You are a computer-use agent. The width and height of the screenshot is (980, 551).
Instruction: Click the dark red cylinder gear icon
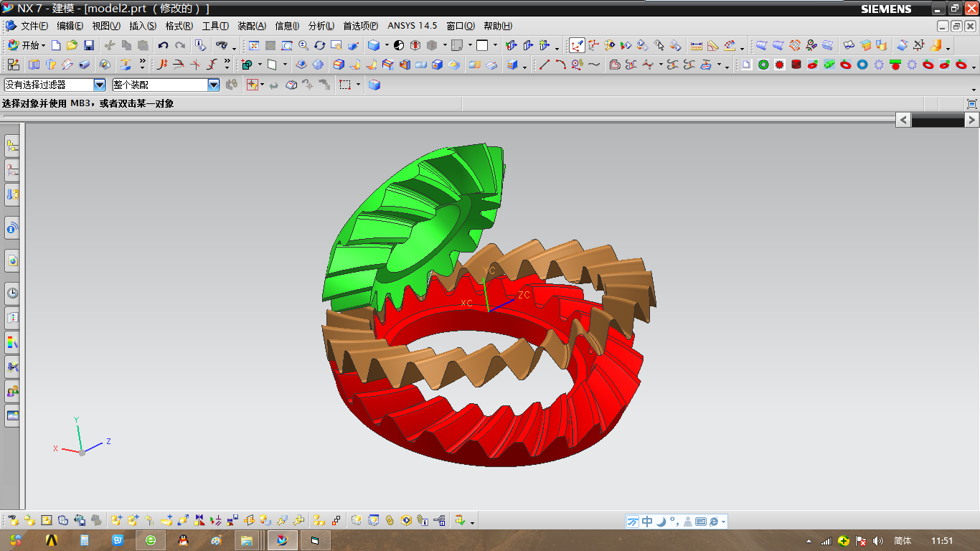coord(796,65)
